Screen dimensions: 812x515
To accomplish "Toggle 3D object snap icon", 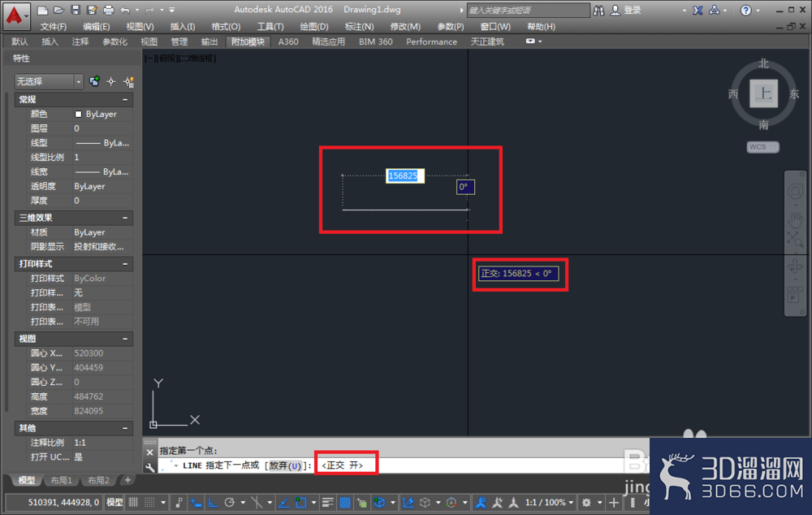I will 379,502.
